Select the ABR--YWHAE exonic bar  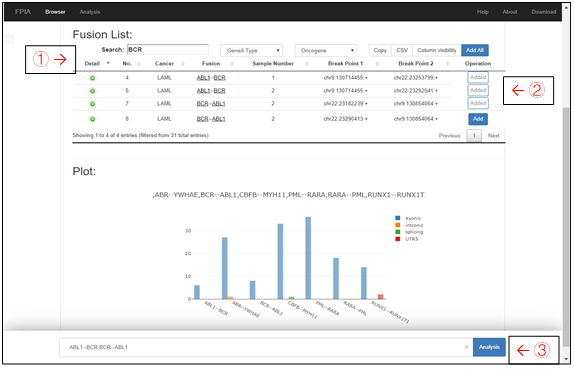tap(225, 268)
